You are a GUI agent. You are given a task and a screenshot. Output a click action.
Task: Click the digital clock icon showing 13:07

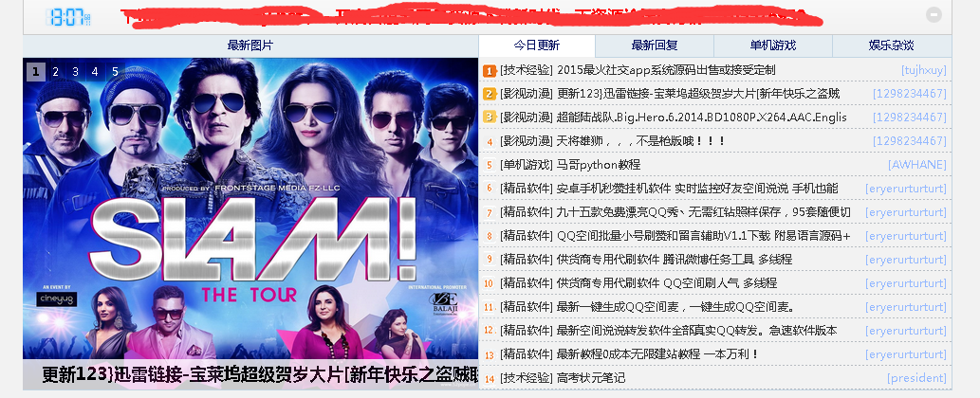pyautogui.click(x=68, y=17)
